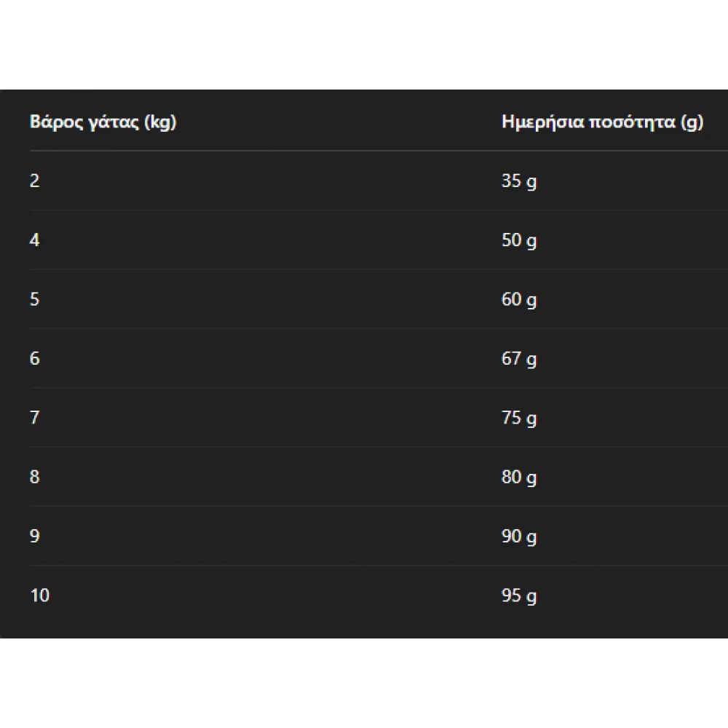Click the empty row space between 7 and 75 g

click(269, 417)
